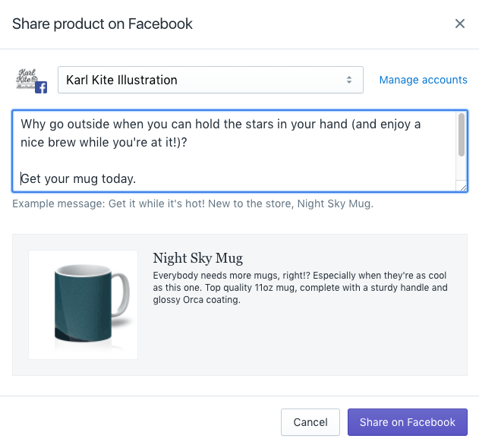Click the Night Sky Mug product title
Image resolution: width=479 pixels, height=448 pixels.
coord(197,258)
